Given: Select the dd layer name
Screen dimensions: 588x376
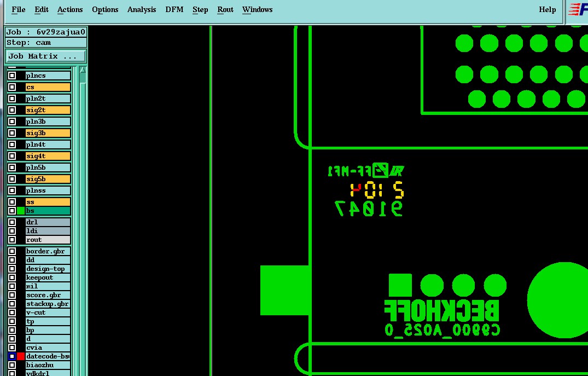Looking at the screenshot, I should [48, 260].
